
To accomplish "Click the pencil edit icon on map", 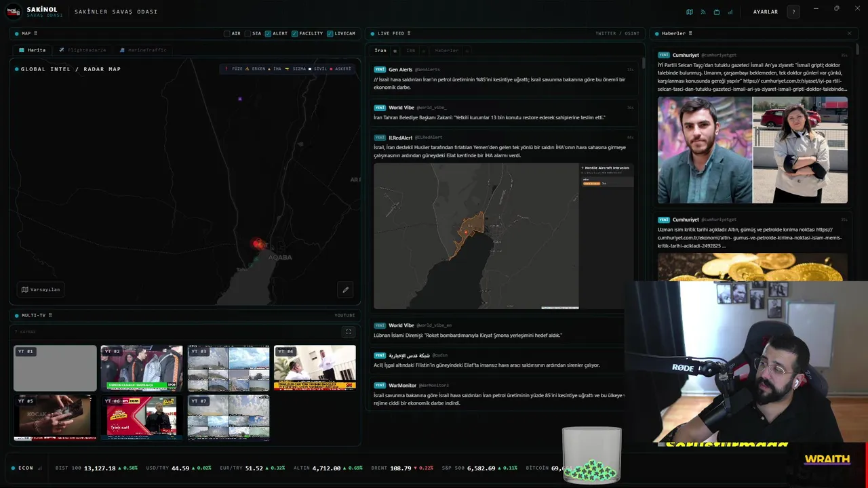I will coord(345,289).
